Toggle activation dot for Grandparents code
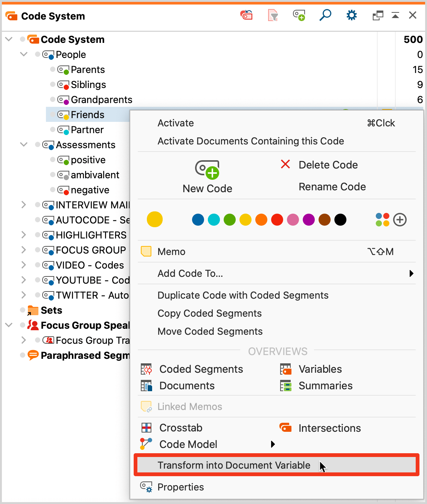This screenshot has height=504, width=427. 53,99
